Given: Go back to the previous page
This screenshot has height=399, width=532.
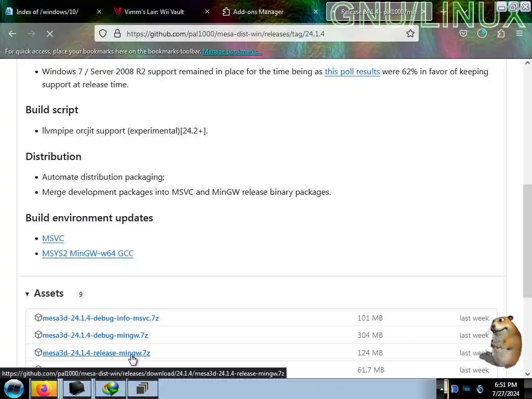Looking at the screenshot, I should pos(12,34).
